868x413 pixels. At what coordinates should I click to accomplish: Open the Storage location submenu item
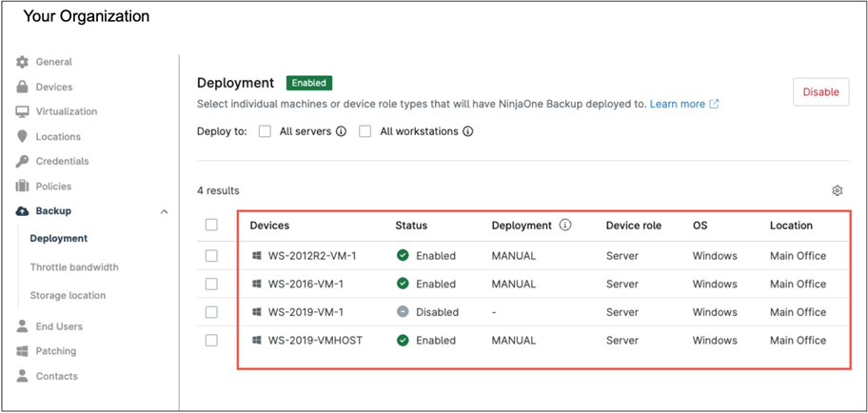[x=68, y=295]
